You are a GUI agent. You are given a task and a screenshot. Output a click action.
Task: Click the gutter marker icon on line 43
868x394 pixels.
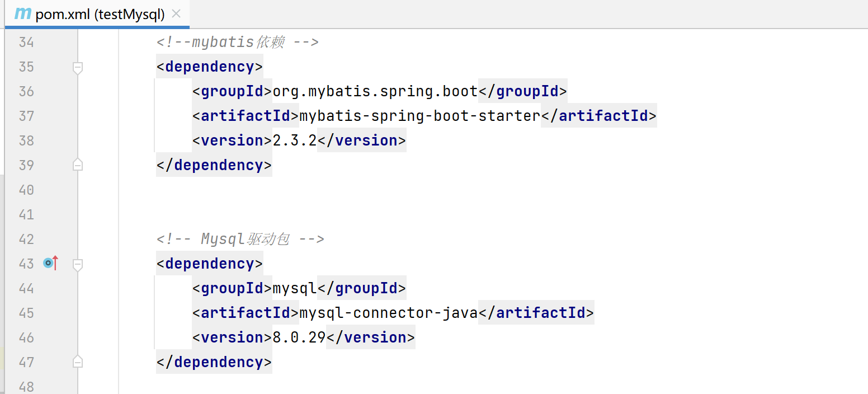(x=51, y=262)
